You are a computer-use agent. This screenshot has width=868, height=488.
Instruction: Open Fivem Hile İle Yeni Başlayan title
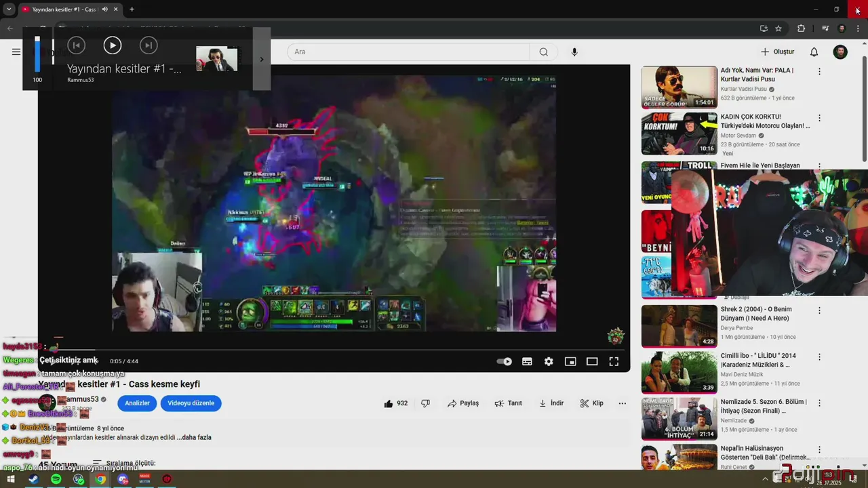pos(760,165)
